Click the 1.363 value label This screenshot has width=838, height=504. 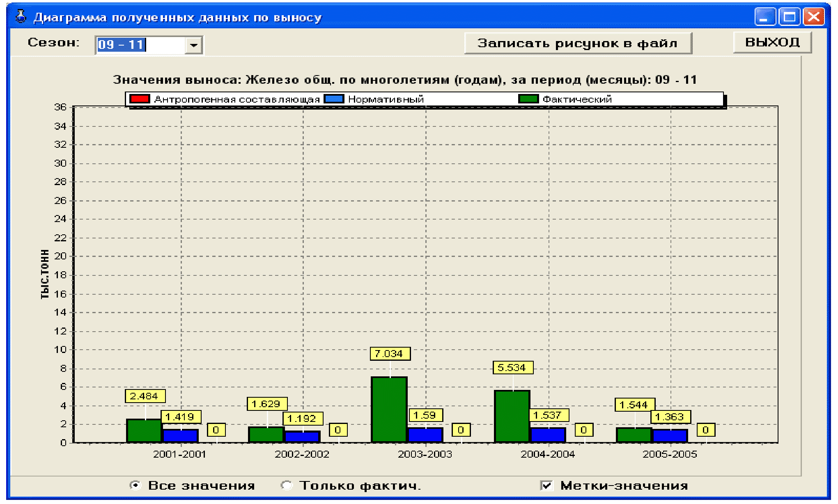tap(670, 417)
